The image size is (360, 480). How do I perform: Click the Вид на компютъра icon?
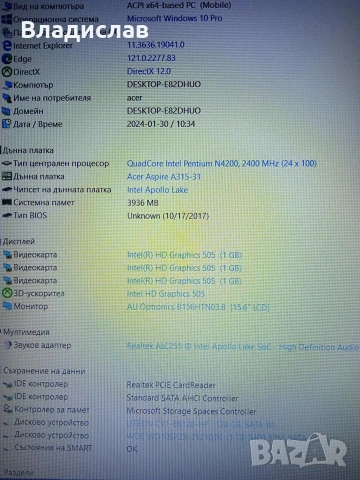tap(7, 6)
